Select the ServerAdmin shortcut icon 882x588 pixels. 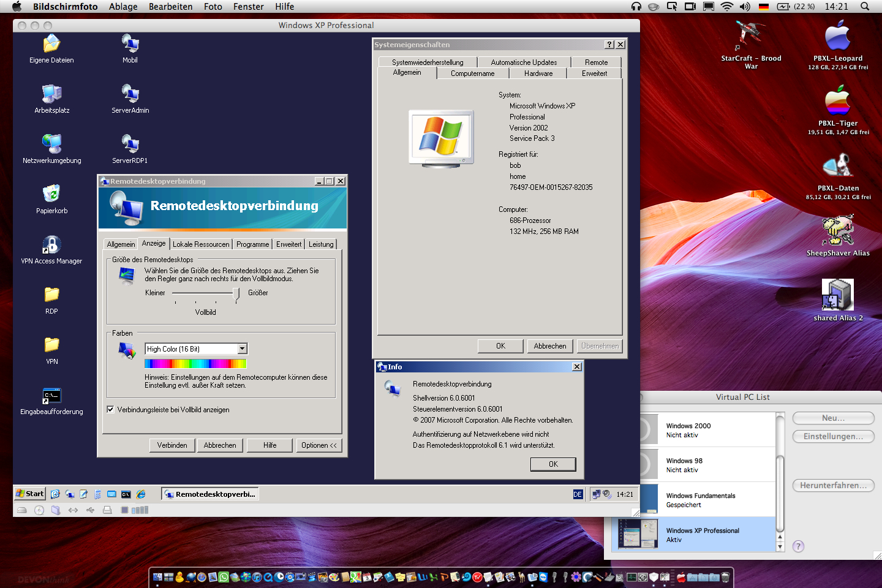coord(130,99)
